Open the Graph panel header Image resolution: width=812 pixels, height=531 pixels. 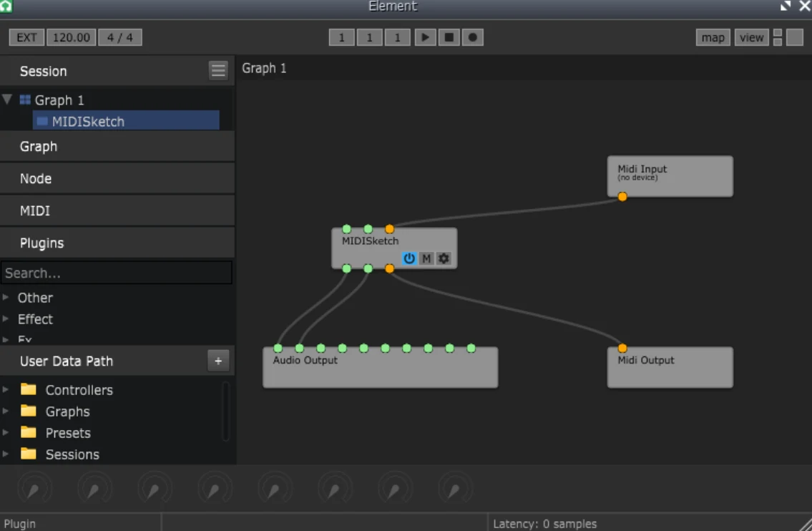click(117, 147)
